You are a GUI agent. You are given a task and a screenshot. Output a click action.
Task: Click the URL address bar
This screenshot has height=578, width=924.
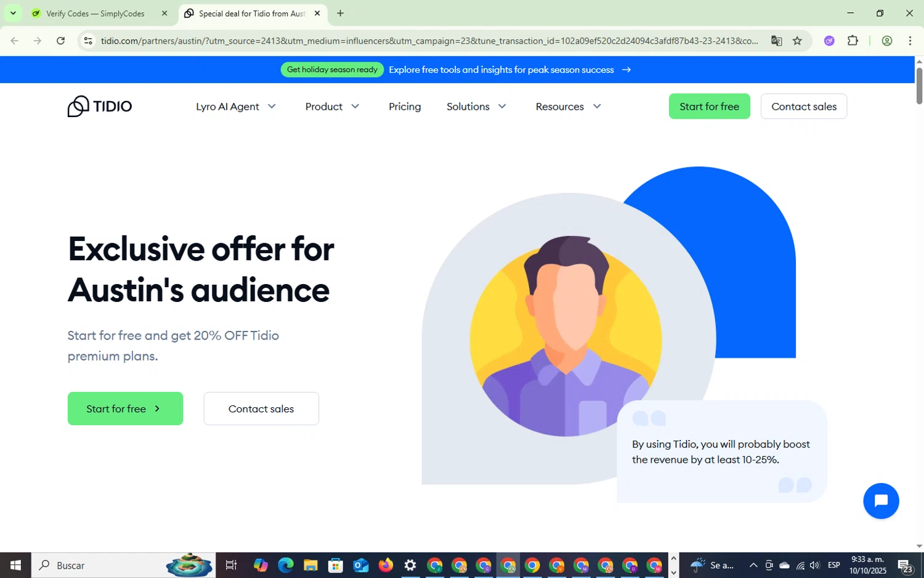(x=429, y=41)
